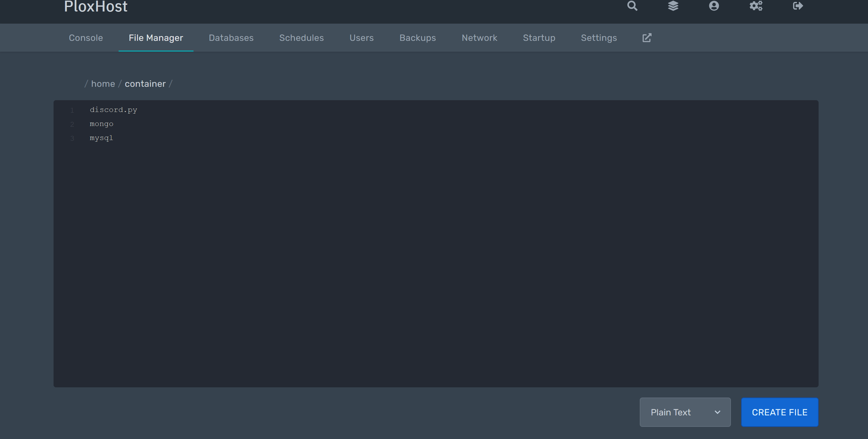Click the container breadcrumb directory link
This screenshot has width=868, height=439.
tap(145, 83)
